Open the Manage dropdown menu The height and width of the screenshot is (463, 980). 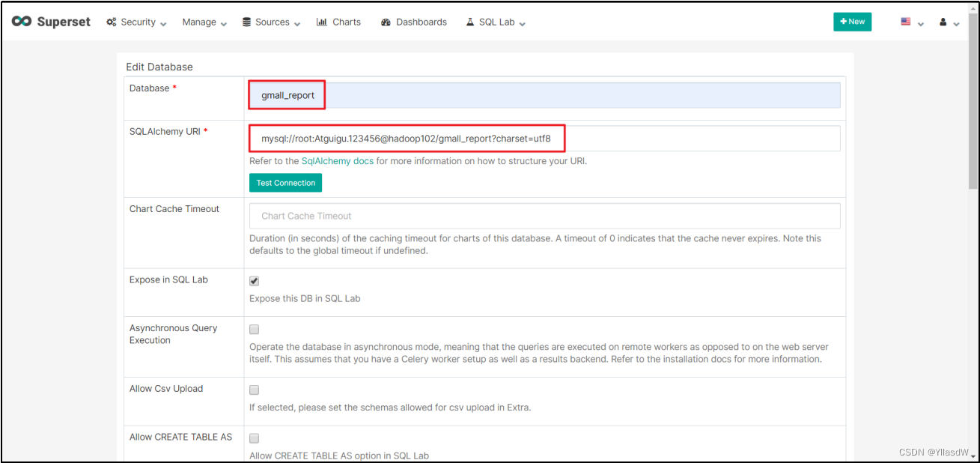pos(204,22)
